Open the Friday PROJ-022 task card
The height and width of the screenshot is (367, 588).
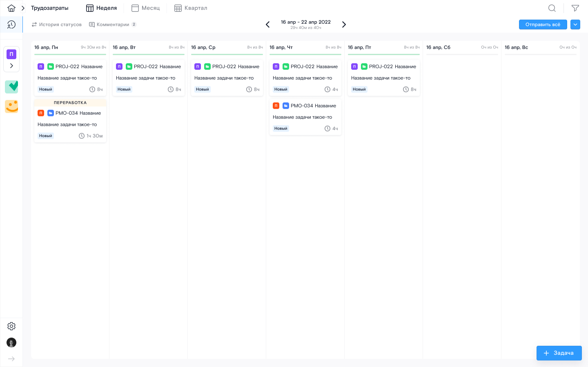pos(384,78)
